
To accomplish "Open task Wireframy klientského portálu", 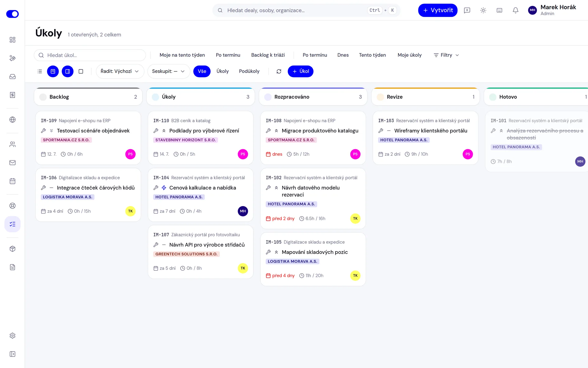I will pos(431,131).
